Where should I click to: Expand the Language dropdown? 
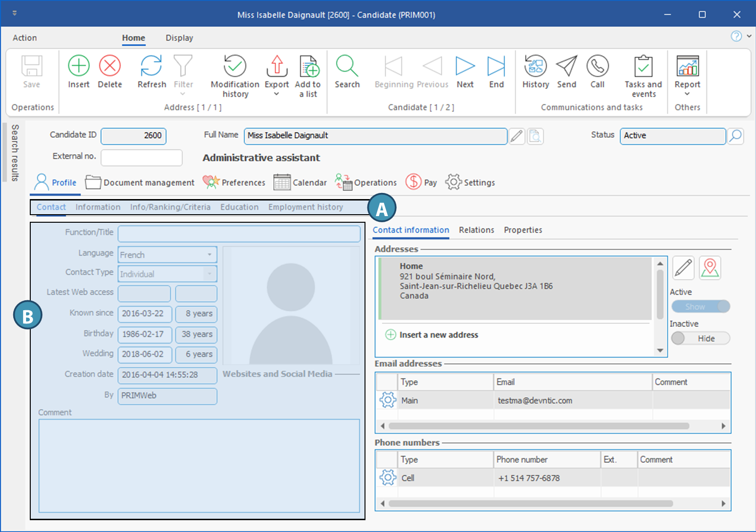click(x=209, y=254)
